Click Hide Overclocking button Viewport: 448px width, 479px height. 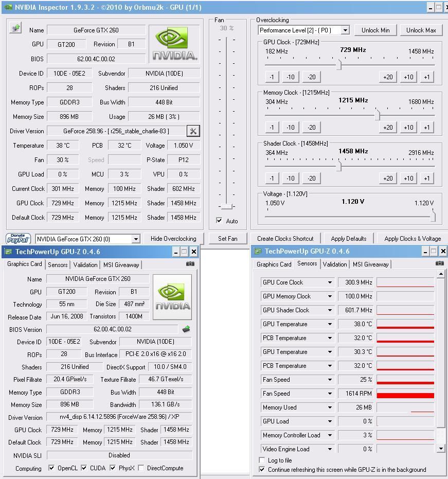(x=173, y=239)
